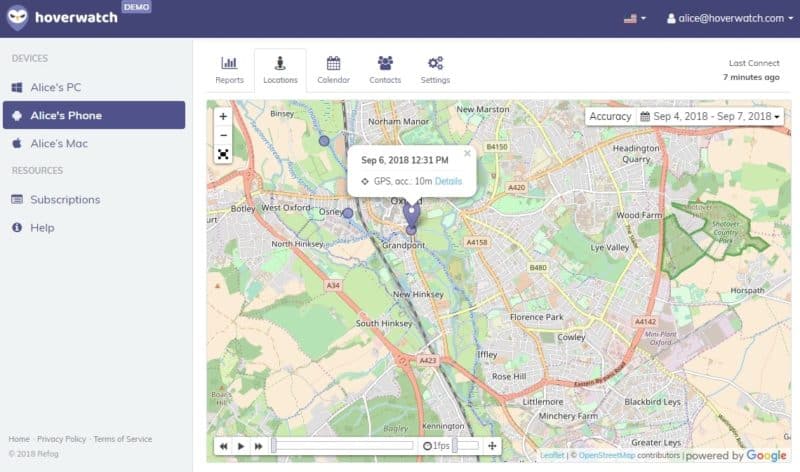Select Alice's Phone device
This screenshot has width=800, height=472.
click(x=94, y=115)
